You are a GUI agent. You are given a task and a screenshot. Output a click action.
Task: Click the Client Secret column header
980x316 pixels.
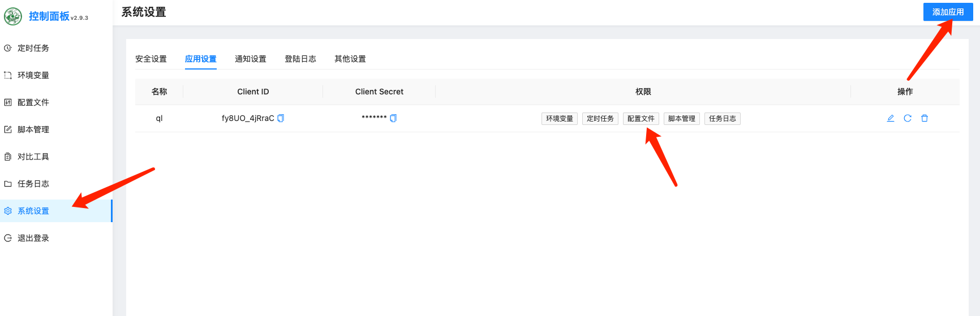379,92
